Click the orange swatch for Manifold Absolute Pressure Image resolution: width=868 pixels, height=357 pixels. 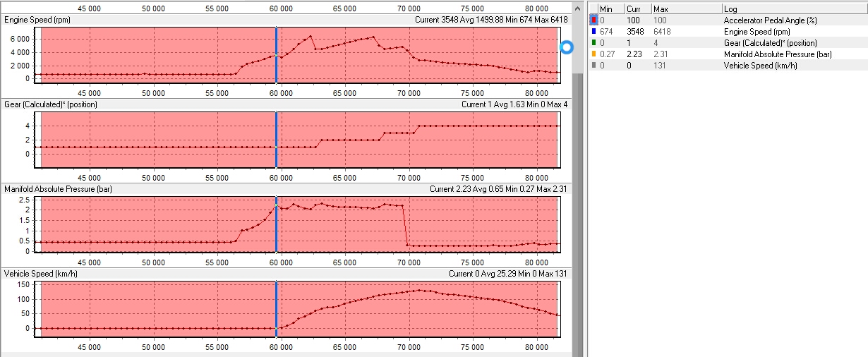(593, 54)
